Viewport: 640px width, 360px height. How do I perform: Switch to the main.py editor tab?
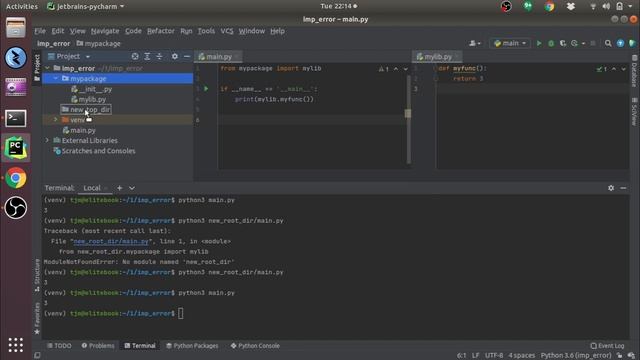[219, 57]
